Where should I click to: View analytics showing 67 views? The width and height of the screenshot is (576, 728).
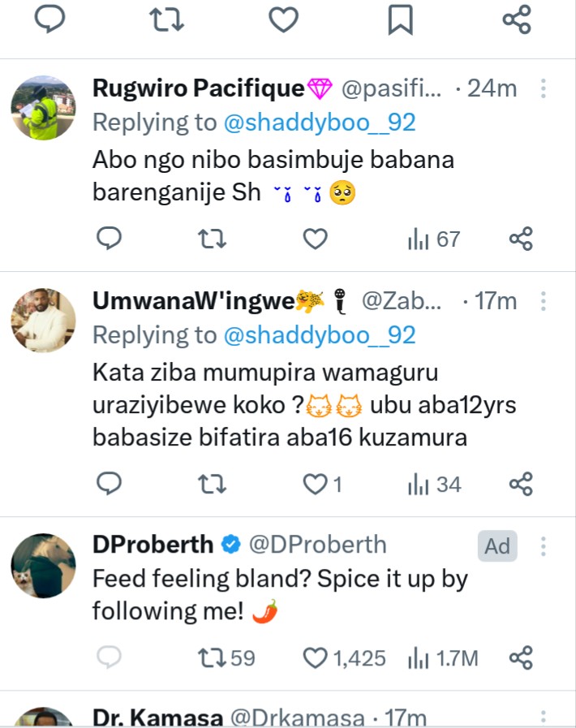coord(433,239)
